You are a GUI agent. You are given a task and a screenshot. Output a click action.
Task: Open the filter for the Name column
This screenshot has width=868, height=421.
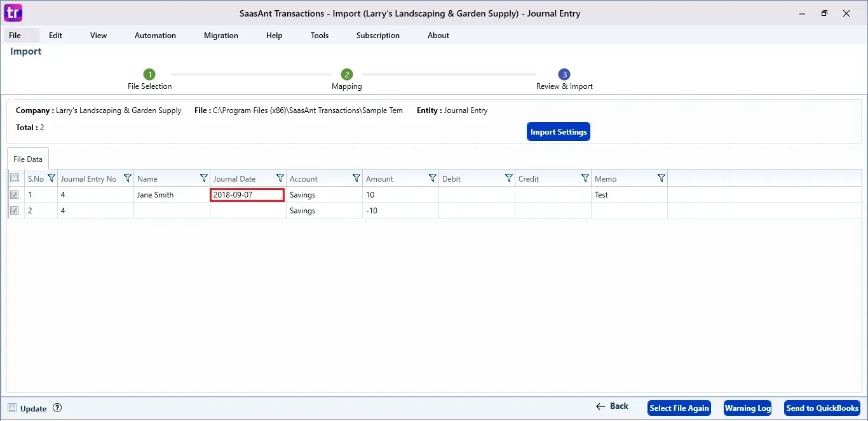pyautogui.click(x=203, y=178)
